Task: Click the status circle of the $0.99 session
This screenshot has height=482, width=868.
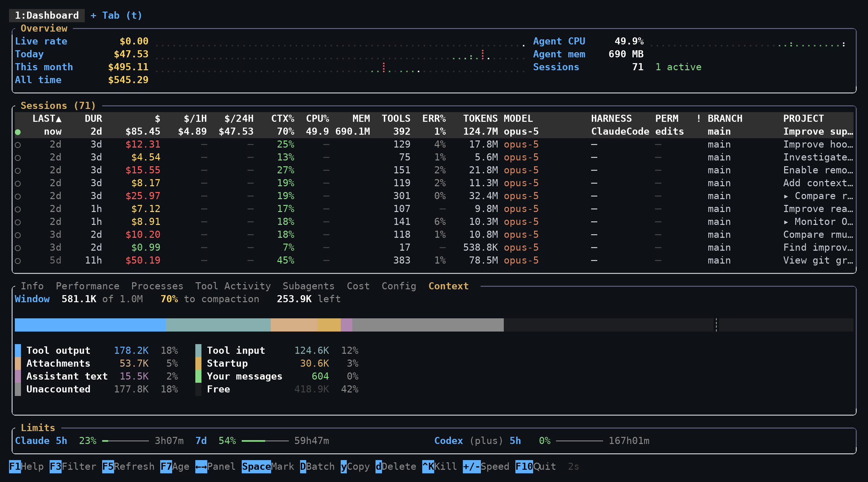Action: [x=18, y=248]
